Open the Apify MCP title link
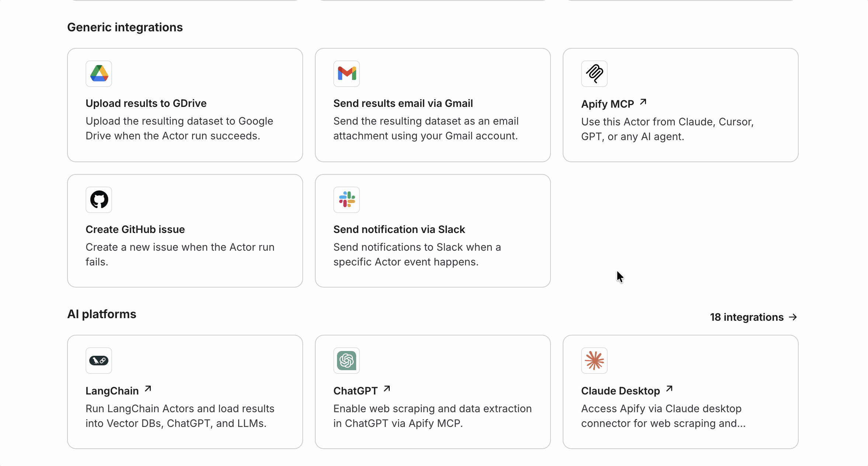This screenshot has width=868, height=466. 608,104
